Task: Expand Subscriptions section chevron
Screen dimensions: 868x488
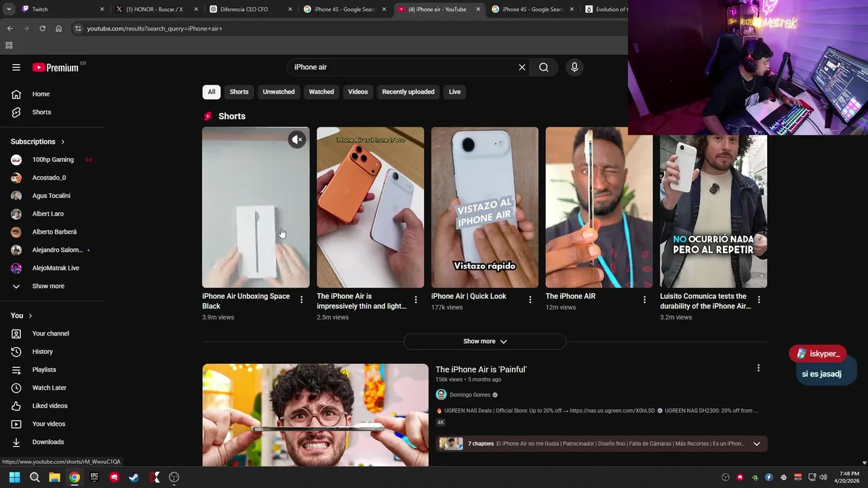Action: 62,142
